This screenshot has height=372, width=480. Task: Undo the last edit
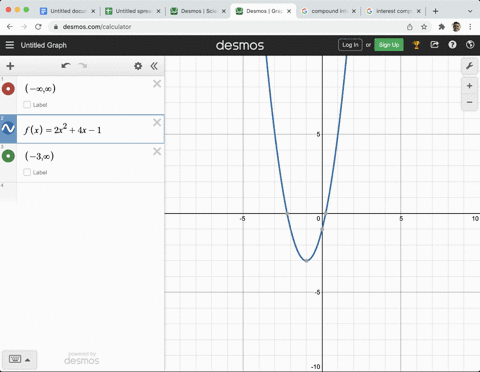point(66,66)
